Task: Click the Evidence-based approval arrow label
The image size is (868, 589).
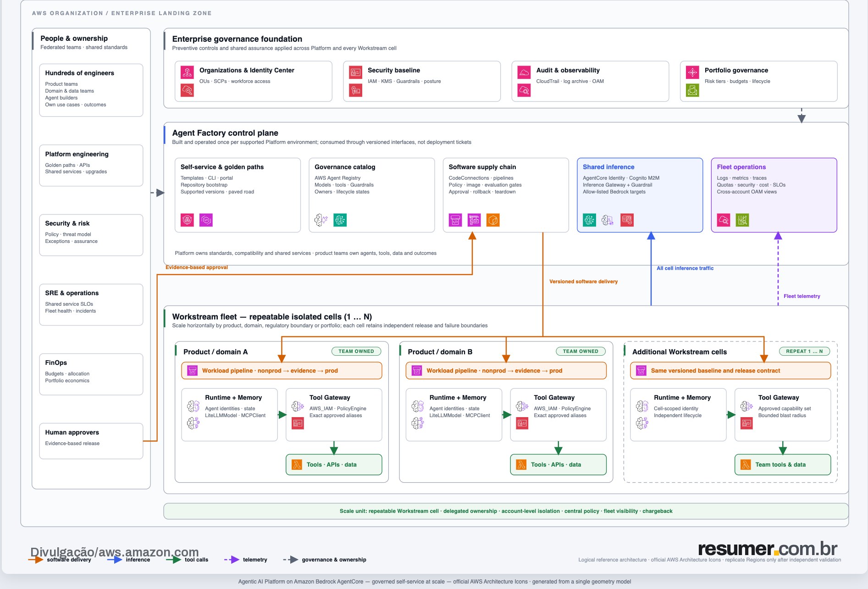Action: tap(197, 267)
